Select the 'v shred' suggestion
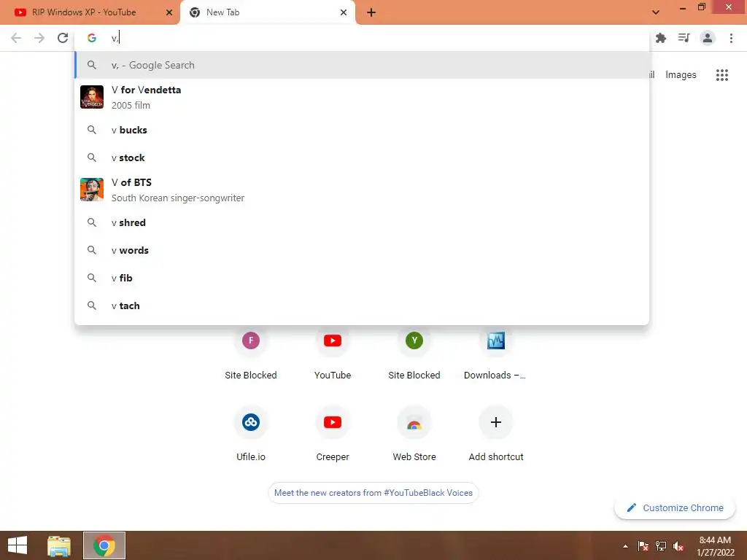 (x=362, y=222)
